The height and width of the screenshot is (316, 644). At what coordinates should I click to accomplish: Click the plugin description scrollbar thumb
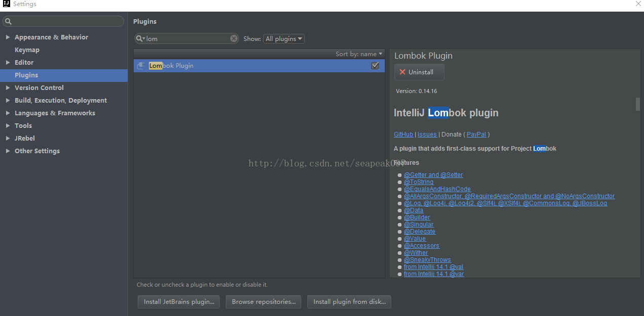tap(638, 104)
